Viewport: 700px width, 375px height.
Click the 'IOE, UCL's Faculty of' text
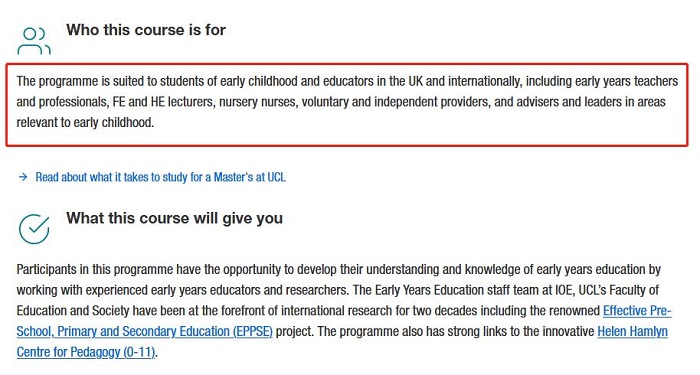608,290
